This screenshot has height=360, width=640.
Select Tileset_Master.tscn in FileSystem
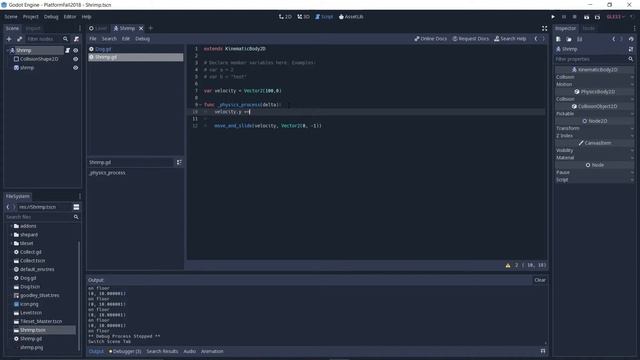(41, 321)
